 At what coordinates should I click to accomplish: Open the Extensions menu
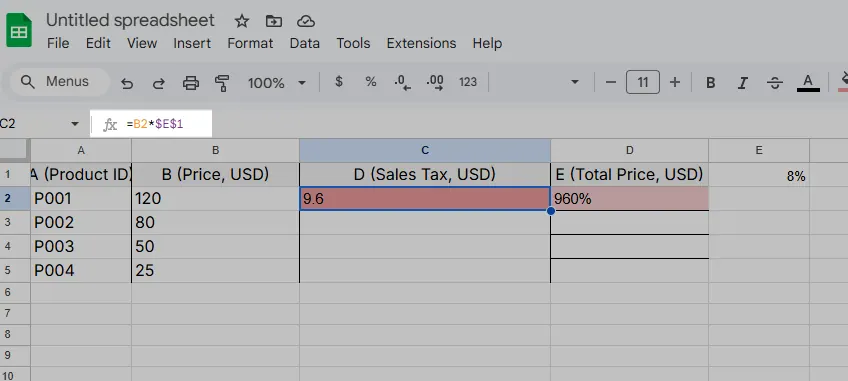pos(421,43)
